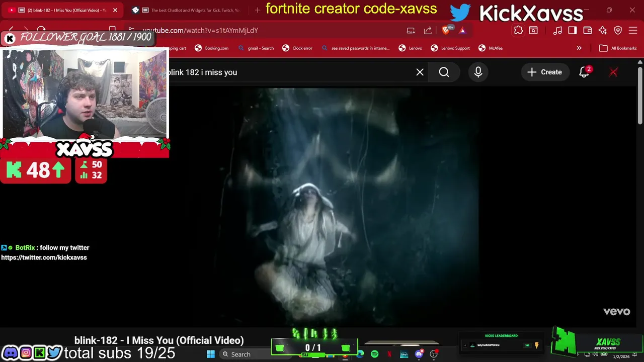Open Brave VPN shield icon
This screenshot has height=362, width=644.
[x=618, y=30]
